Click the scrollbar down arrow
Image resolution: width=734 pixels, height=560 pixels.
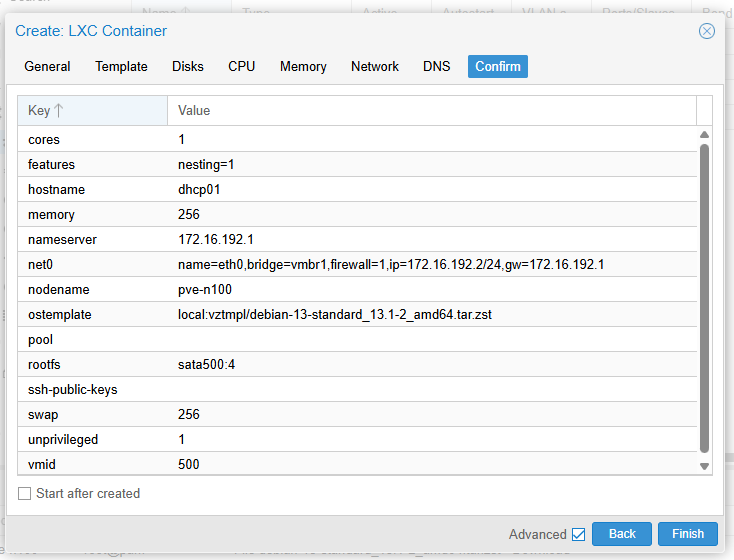(704, 466)
